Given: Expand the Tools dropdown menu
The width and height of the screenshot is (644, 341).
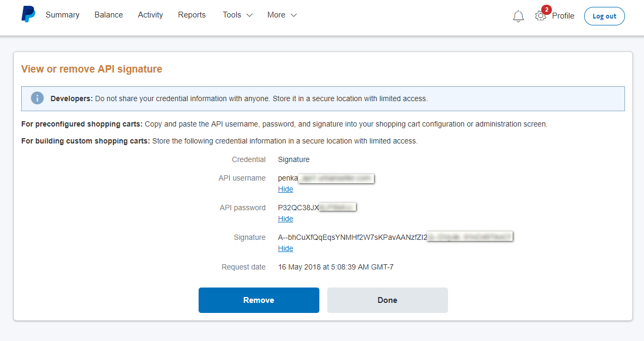Looking at the screenshot, I should click(x=237, y=15).
